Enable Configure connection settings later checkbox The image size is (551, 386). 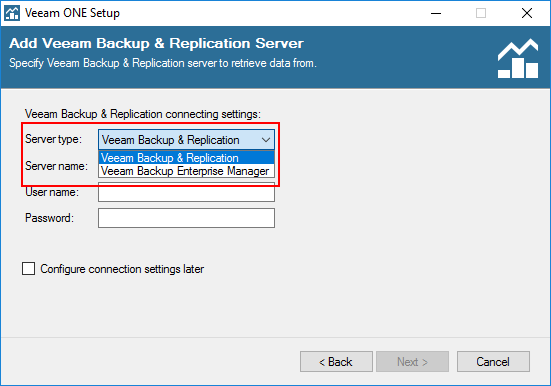click(28, 269)
